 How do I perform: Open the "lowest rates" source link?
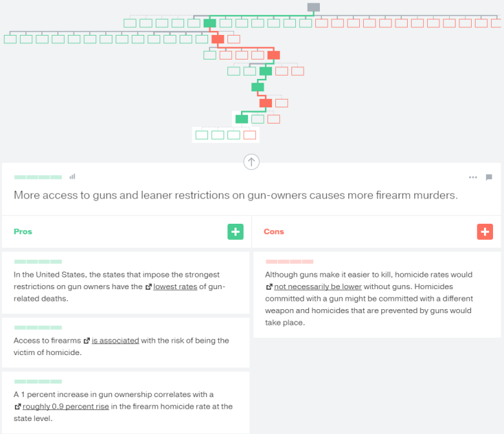point(175,287)
